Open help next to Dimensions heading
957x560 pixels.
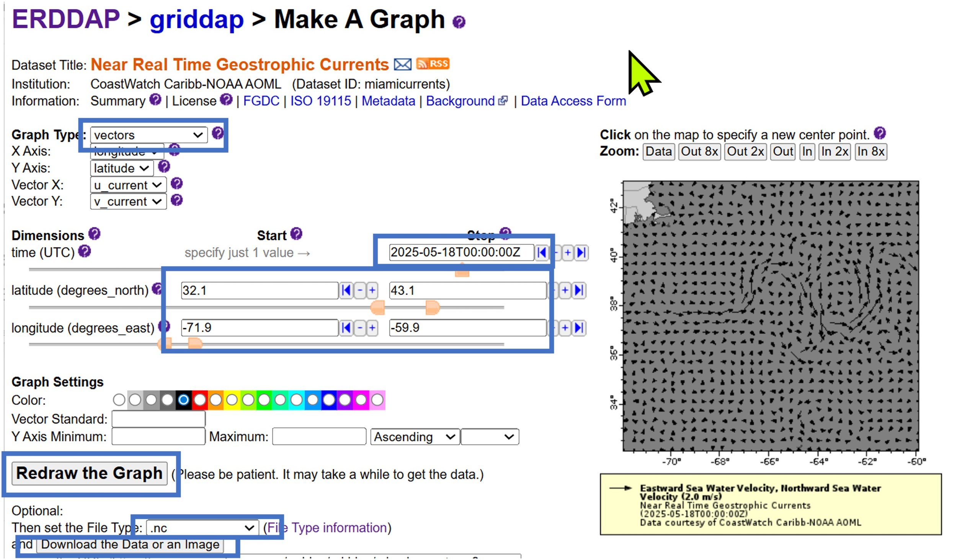point(94,234)
